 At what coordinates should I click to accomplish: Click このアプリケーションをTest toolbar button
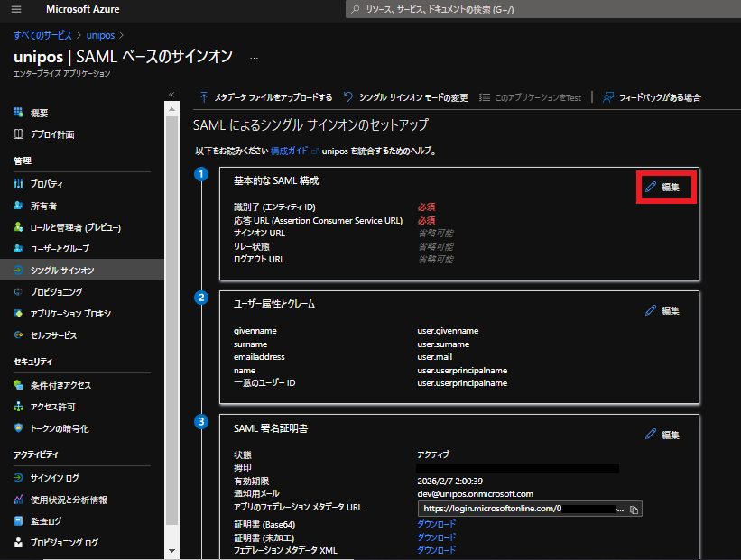(530, 97)
